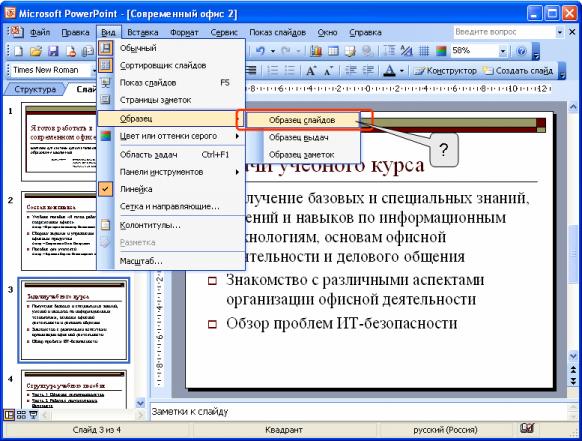Screen dimensions: 582x441
Task: Click the New presentation icon
Action: 18,51
